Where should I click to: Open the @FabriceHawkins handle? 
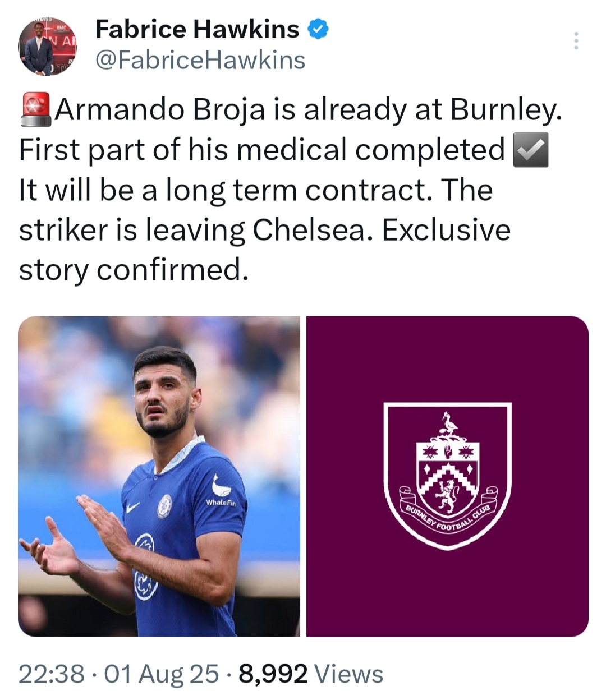[x=201, y=61]
